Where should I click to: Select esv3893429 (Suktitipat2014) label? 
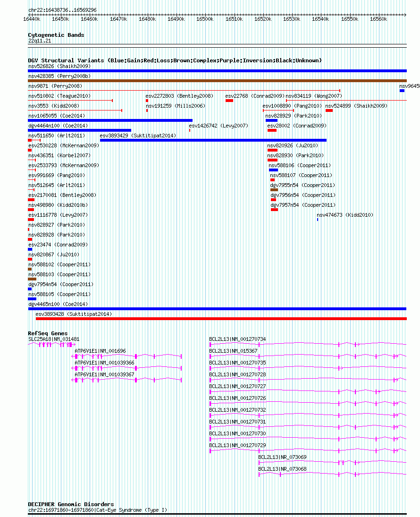tap(138, 136)
